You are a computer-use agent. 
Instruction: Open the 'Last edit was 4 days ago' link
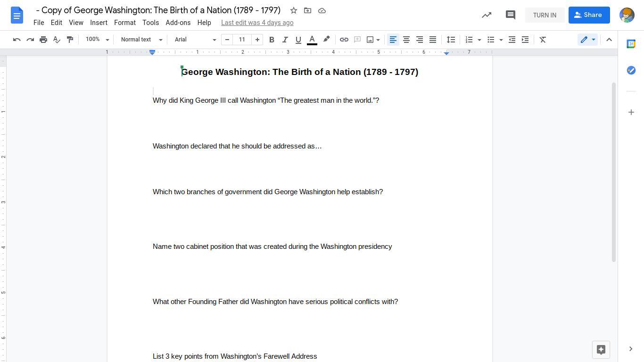257,23
